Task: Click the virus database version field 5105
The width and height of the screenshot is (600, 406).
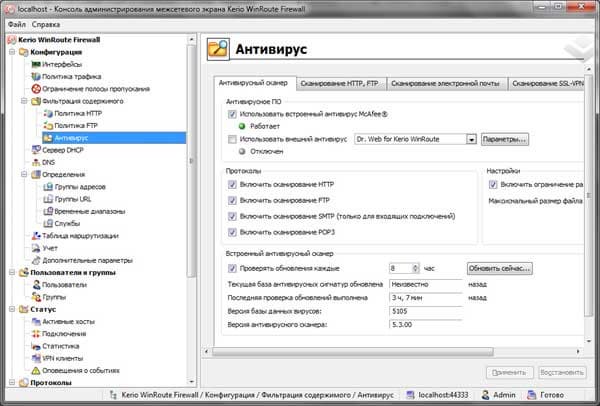Action: point(426,311)
